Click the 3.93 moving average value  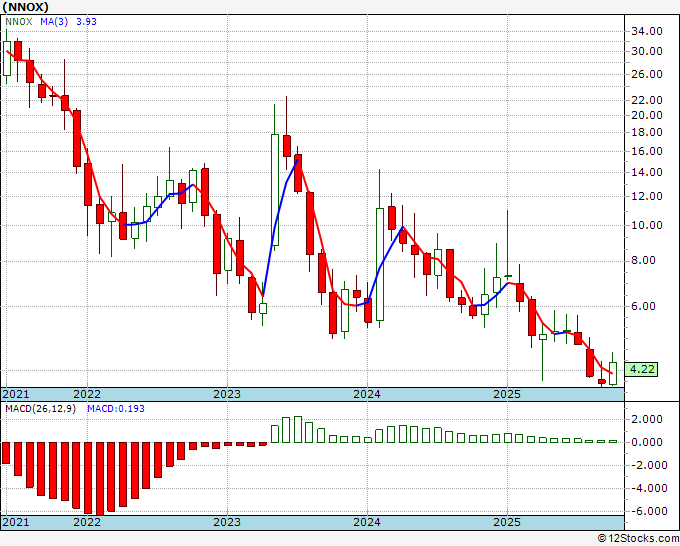click(93, 21)
